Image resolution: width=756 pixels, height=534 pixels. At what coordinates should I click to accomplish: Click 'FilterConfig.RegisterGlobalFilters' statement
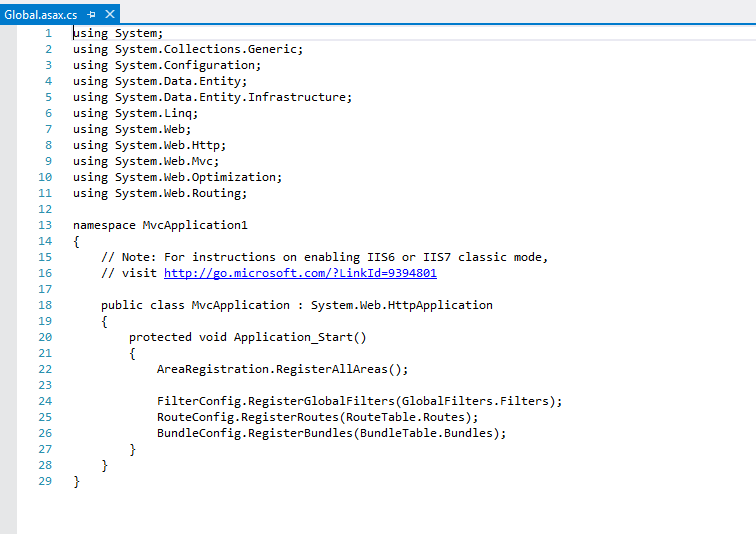360,401
